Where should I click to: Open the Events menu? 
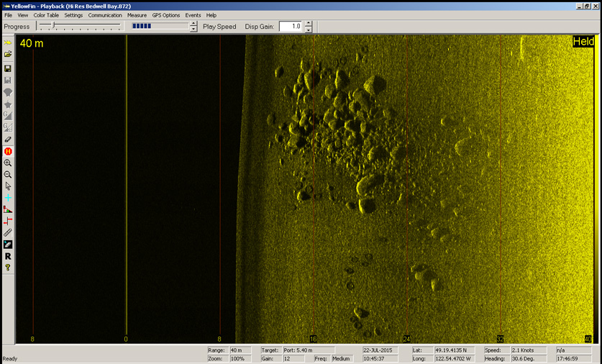[193, 15]
